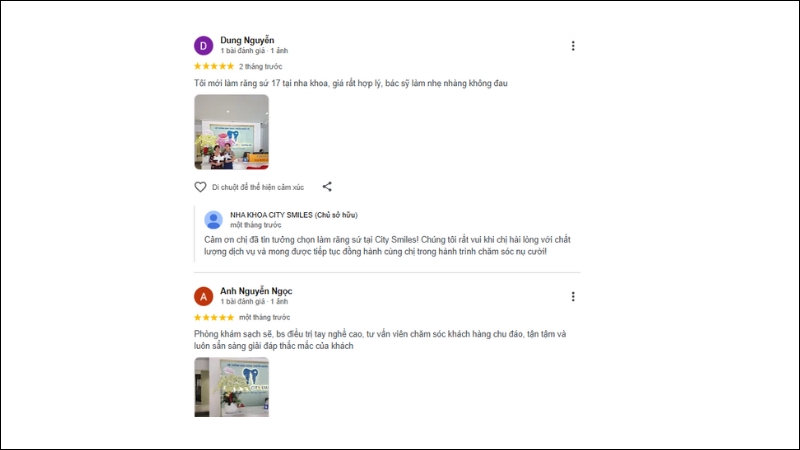Click the owner's reply text to Dung
This screenshot has width=800, height=450.
pos(387,245)
